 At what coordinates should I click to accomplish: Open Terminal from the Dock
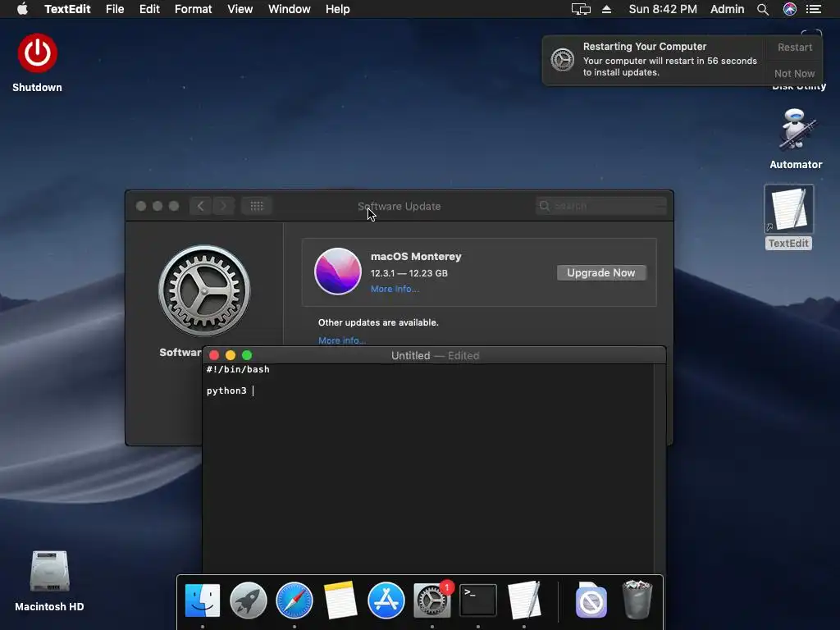pyautogui.click(x=478, y=600)
